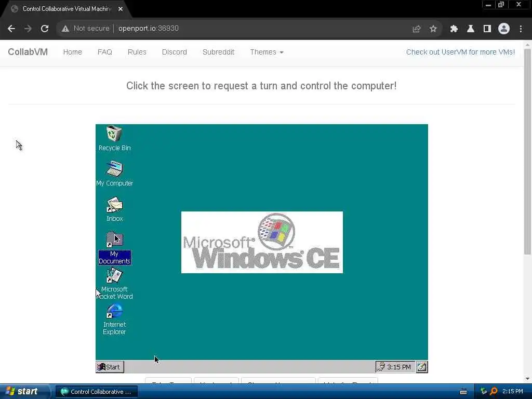
Task: Open the Recycle Bin icon in the VM
Action: [114, 138]
